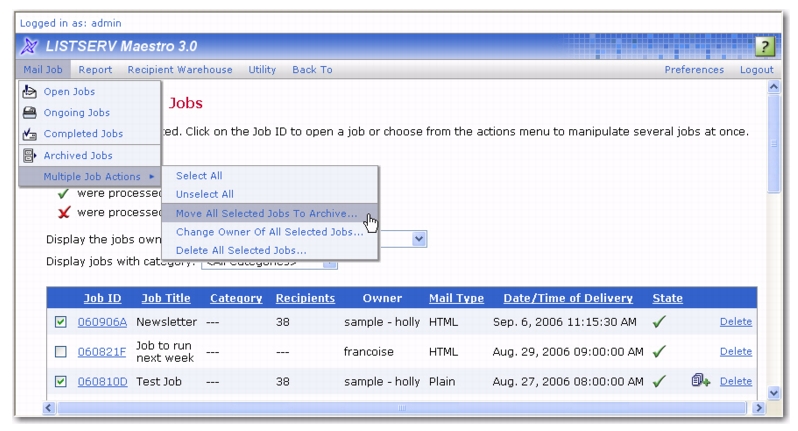The image size is (798, 431).
Task: Delete the Newsletter job
Action: [736, 322]
